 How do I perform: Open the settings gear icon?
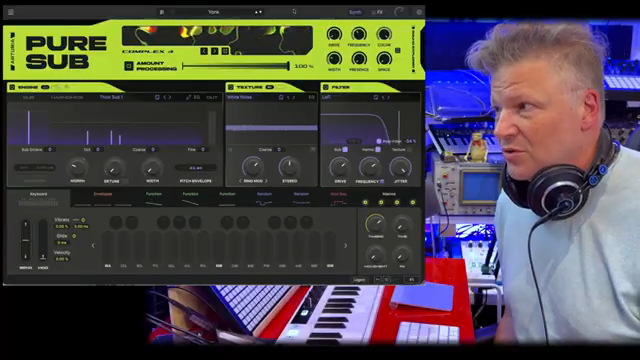pos(419,12)
